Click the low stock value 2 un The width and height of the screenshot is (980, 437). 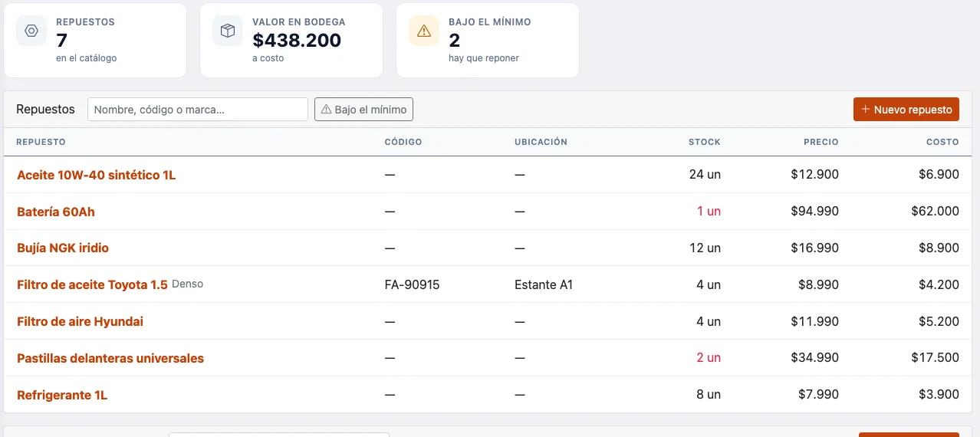pyautogui.click(x=709, y=357)
